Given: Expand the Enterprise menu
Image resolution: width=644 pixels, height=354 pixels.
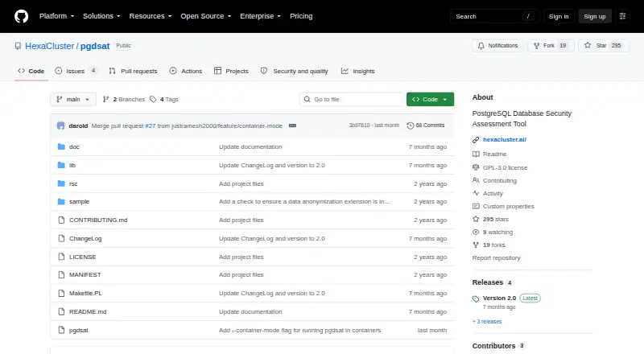Looking at the screenshot, I should (x=260, y=16).
